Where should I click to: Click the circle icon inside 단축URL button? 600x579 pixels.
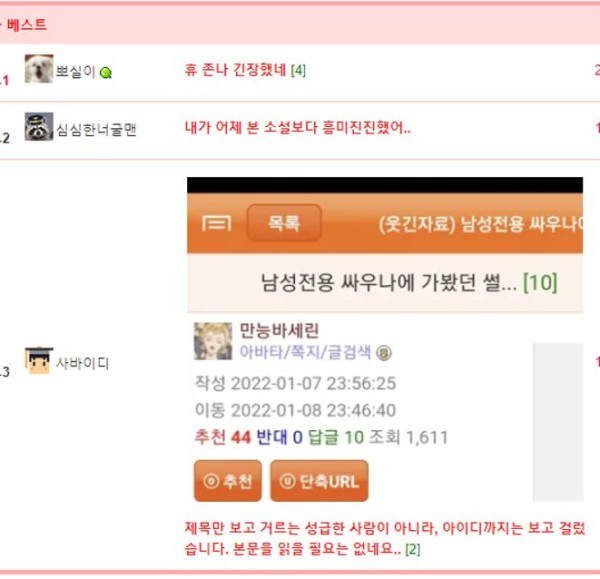coord(288,481)
